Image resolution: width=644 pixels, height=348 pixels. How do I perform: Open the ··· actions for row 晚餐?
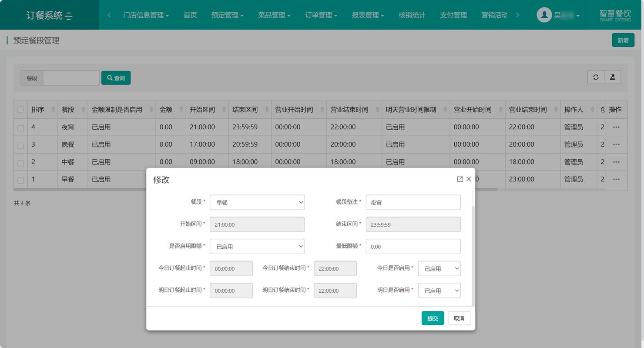(616, 144)
